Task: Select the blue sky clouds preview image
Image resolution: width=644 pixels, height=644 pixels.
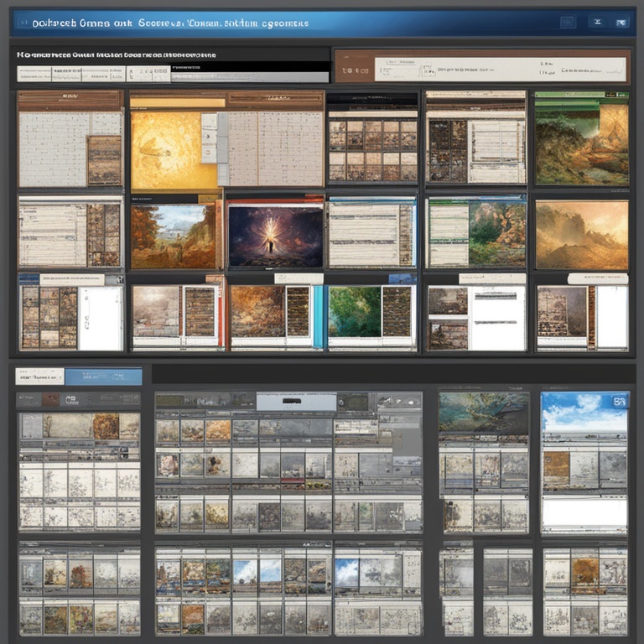Action: click(x=584, y=412)
